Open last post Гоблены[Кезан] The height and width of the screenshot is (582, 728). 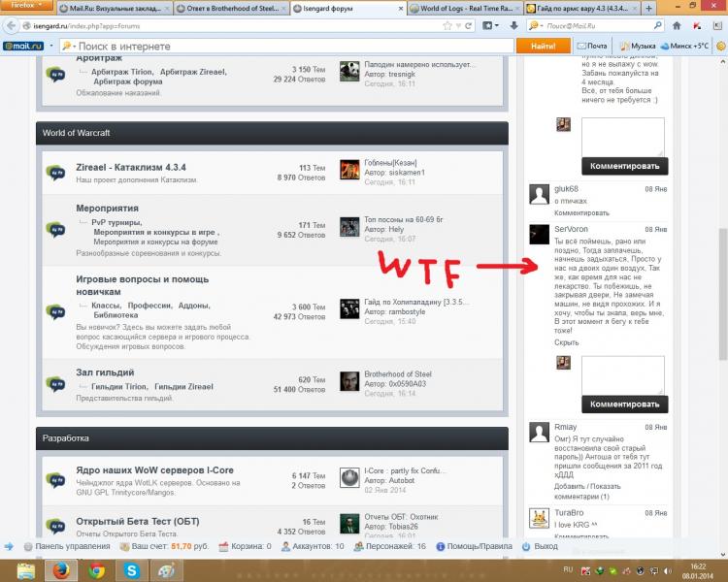(x=390, y=163)
